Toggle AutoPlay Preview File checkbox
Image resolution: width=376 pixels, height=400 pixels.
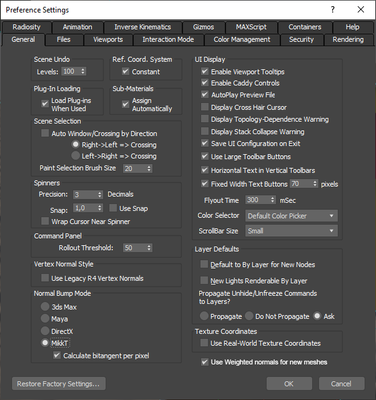point(205,95)
